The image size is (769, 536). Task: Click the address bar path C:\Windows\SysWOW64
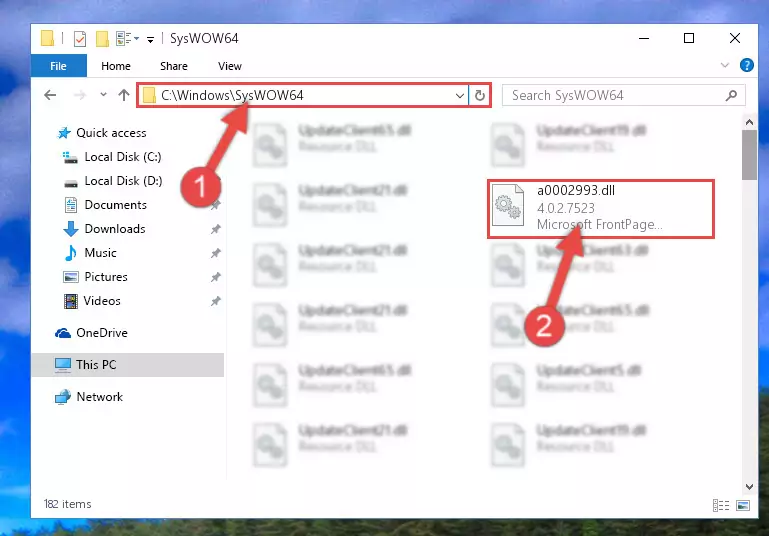(x=232, y=95)
